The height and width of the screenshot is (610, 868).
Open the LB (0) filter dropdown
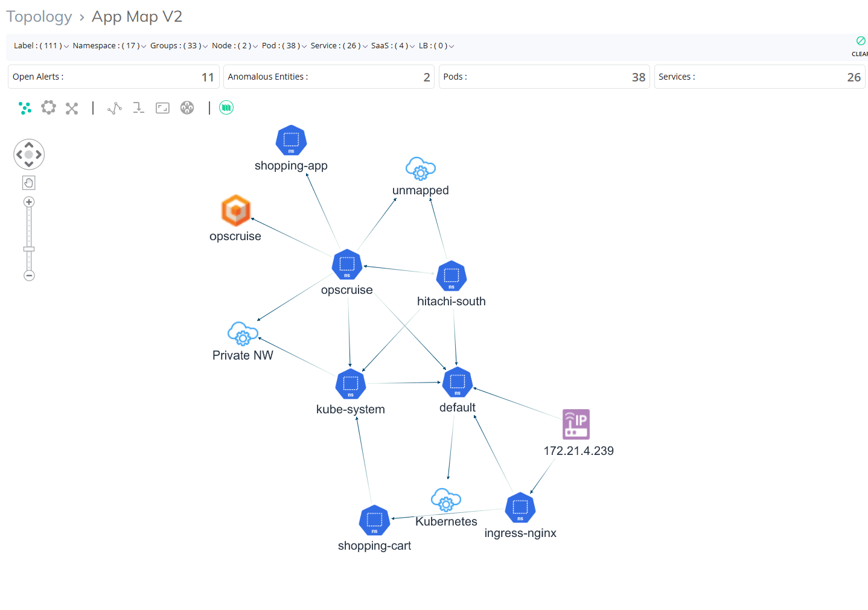coord(436,46)
